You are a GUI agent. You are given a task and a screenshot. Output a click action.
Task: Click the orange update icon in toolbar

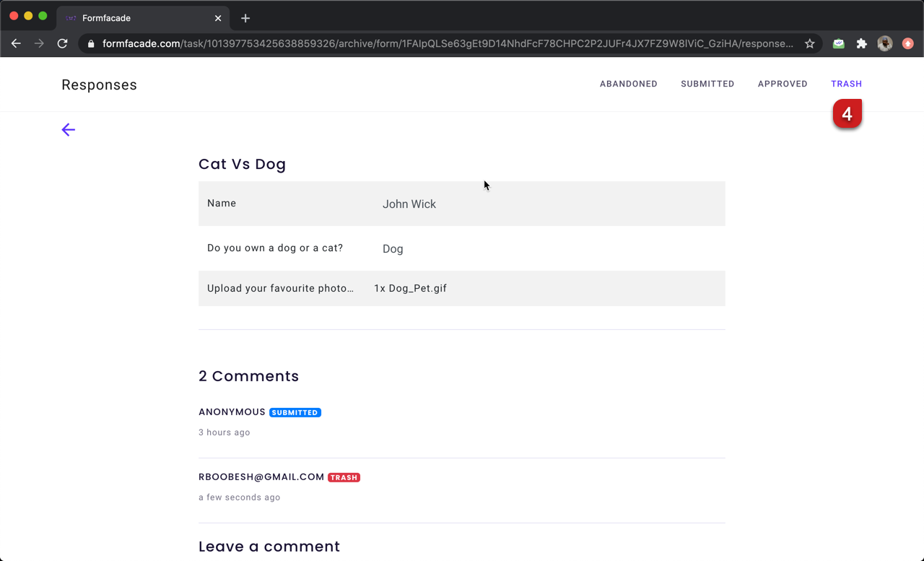coord(908,44)
